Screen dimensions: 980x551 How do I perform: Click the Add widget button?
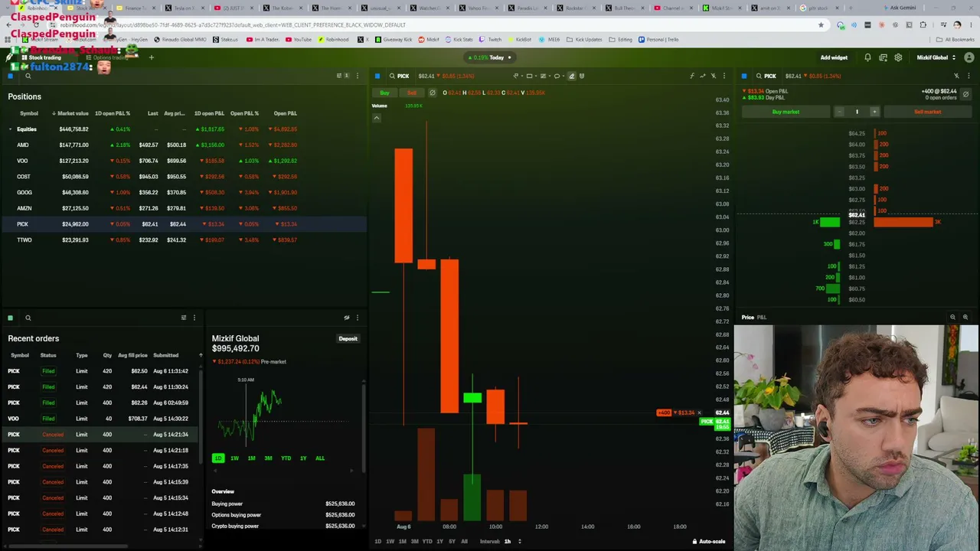pos(834,57)
